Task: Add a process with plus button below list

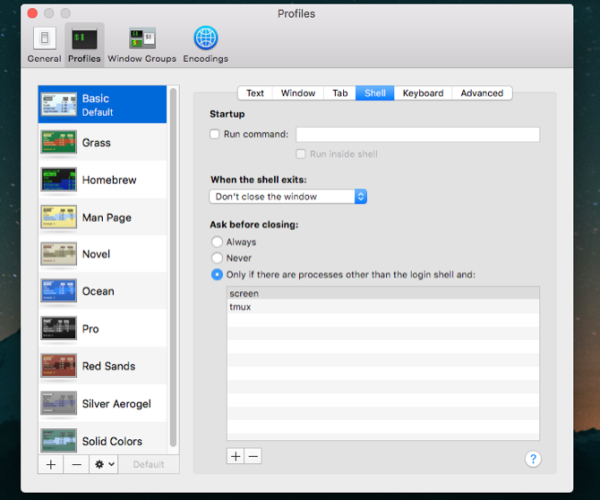Action: (235, 456)
